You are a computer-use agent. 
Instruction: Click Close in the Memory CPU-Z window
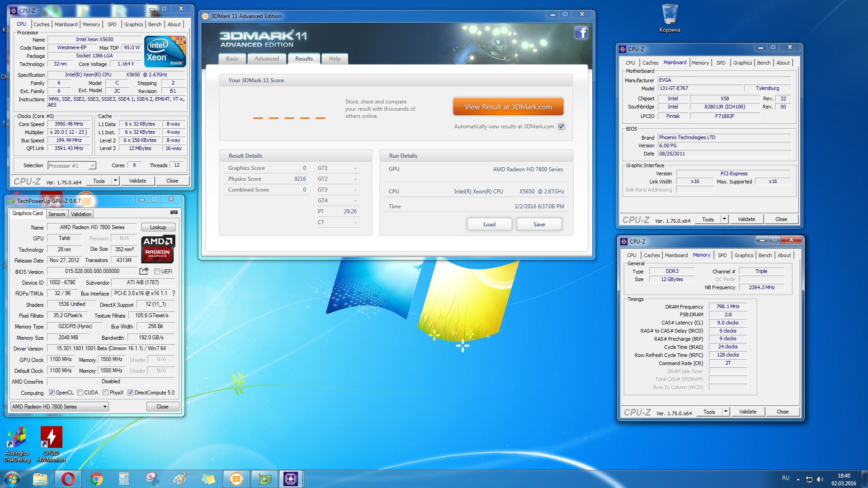tap(783, 412)
